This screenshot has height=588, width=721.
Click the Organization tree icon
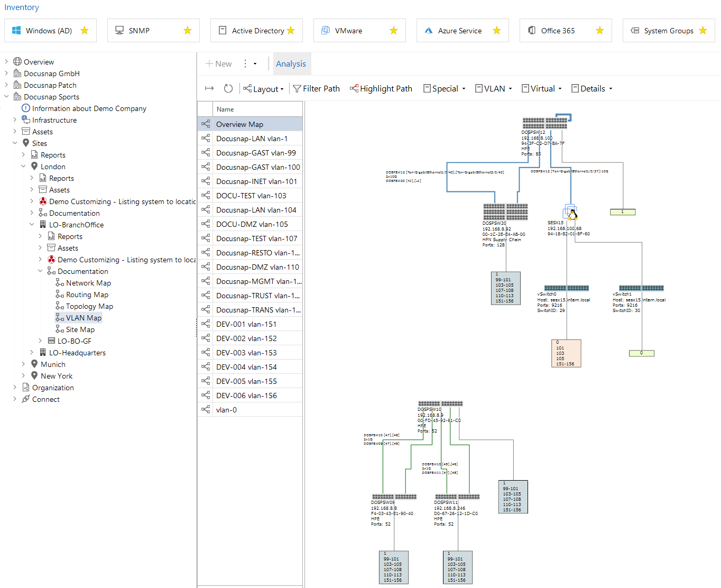(x=26, y=388)
